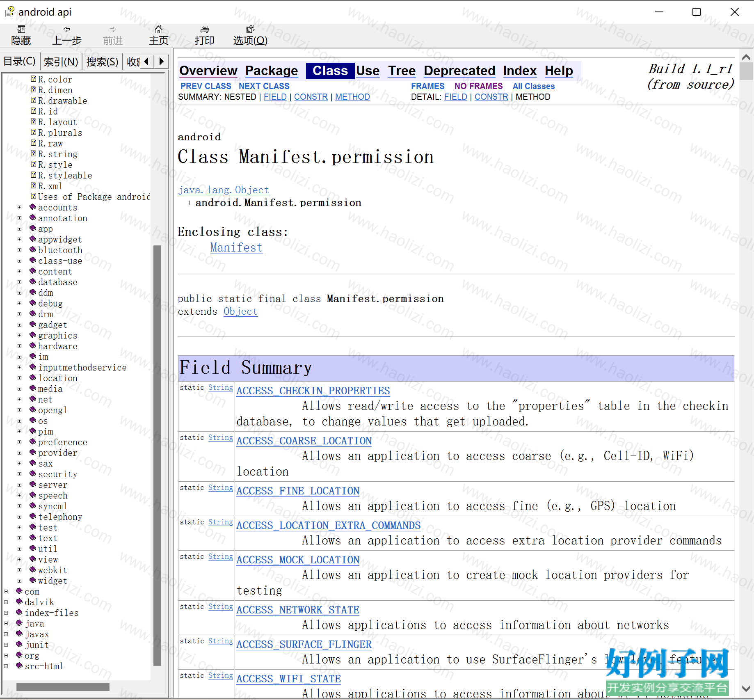Jump to the summary METHOD link
Image resolution: width=754 pixels, height=700 pixels.
click(x=352, y=97)
